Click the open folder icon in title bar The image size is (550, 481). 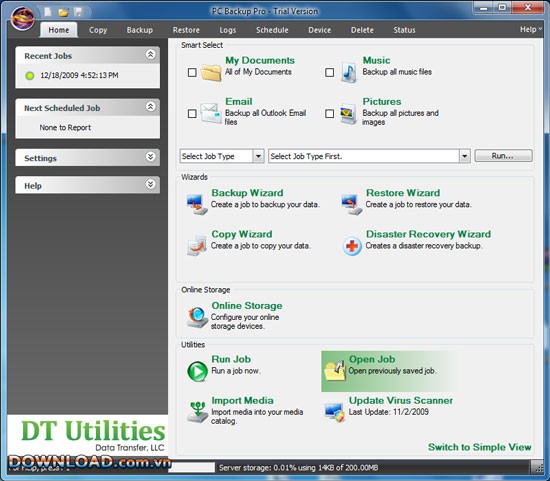pyautogui.click(x=63, y=13)
